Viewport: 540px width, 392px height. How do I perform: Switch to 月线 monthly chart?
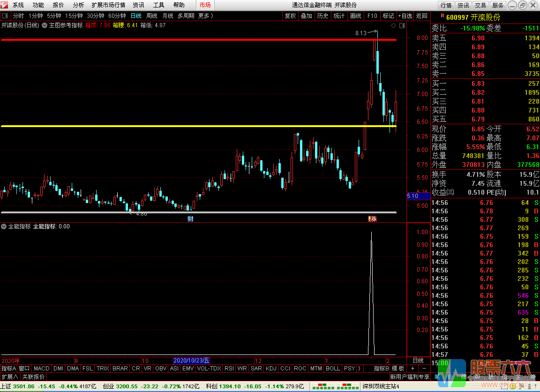[168, 16]
